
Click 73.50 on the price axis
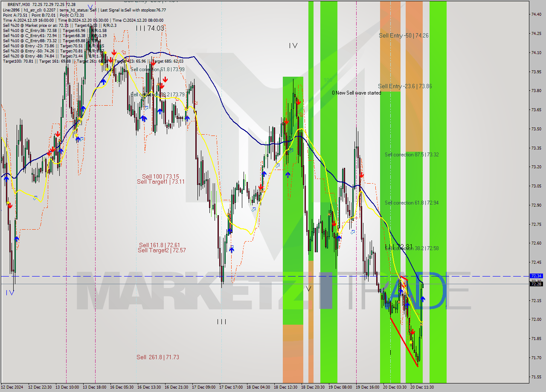pyautogui.click(x=536, y=129)
